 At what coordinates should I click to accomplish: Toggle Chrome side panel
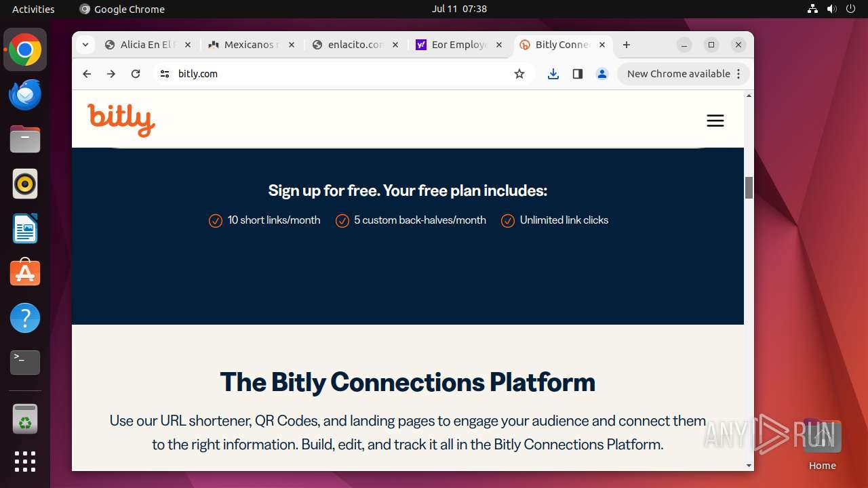pyautogui.click(x=578, y=74)
